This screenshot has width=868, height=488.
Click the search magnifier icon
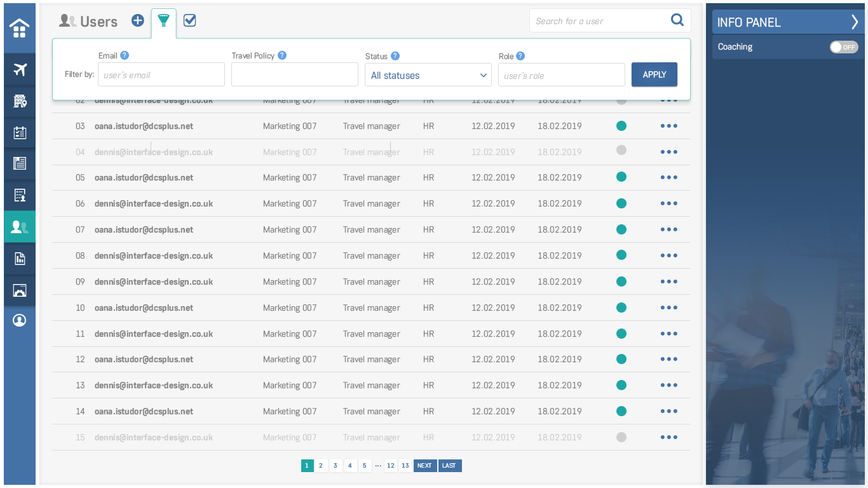pos(677,20)
